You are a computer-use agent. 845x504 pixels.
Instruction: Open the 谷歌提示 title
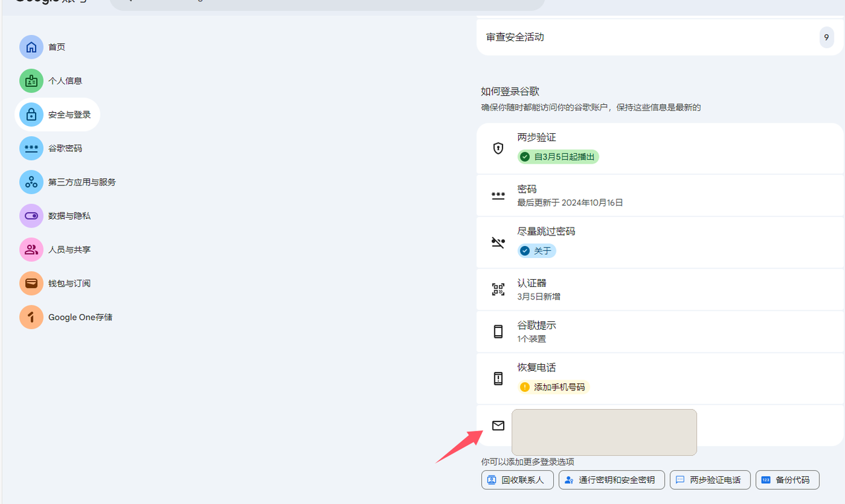point(537,325)
